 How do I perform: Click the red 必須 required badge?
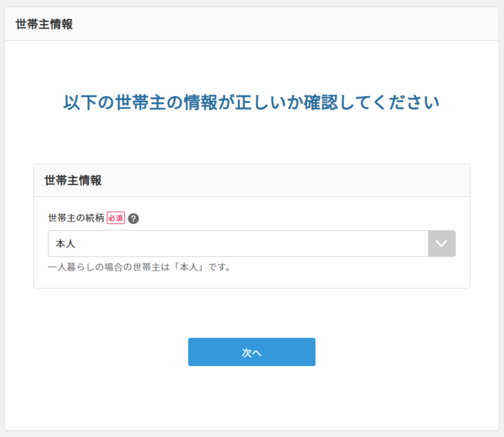coord(115,217)
